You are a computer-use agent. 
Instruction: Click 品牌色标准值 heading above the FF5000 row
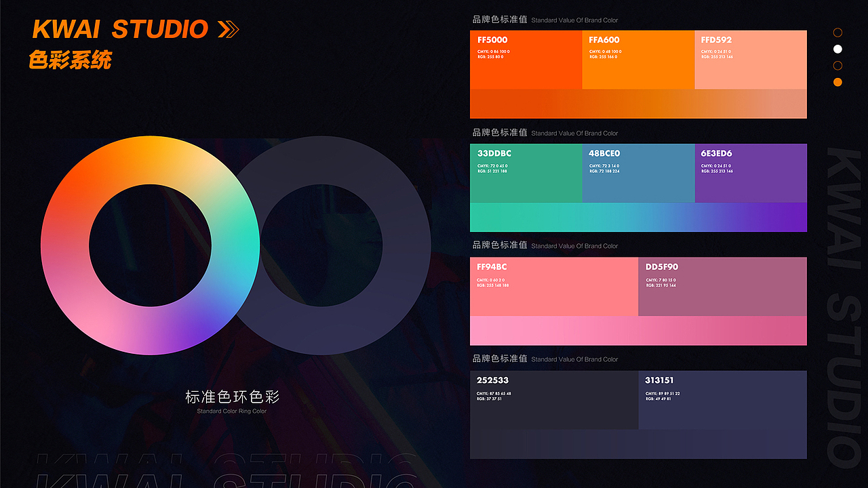point(500,20)
